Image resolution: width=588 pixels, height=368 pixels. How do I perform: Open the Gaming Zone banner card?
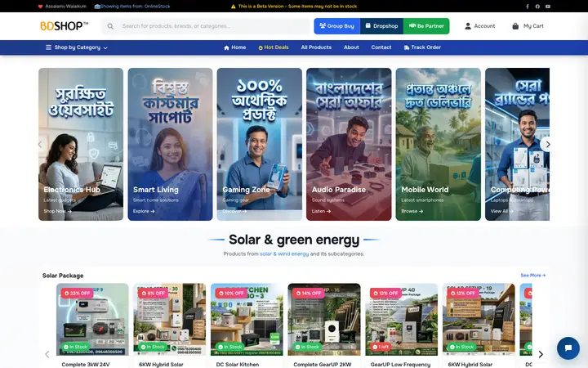pos(259,144)
